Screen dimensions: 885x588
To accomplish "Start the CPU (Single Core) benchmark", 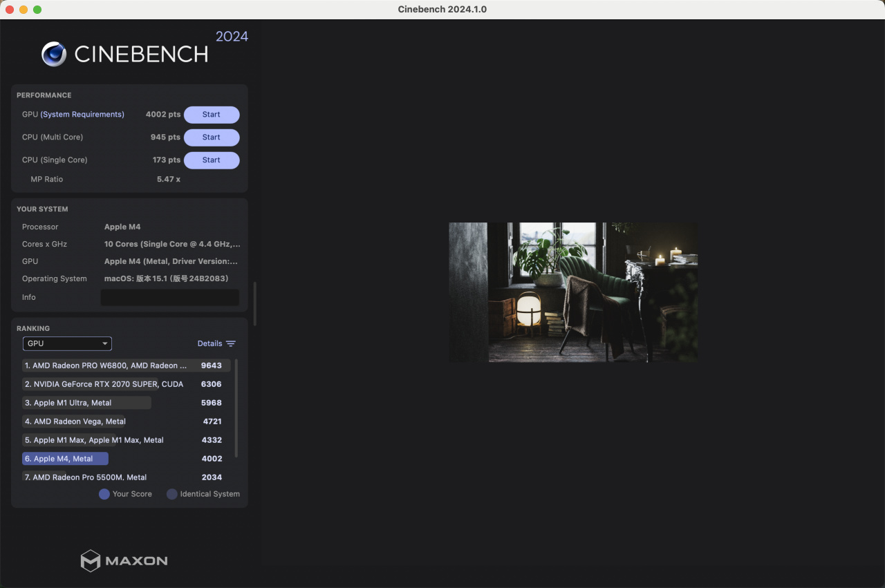I will coord(212,160).
